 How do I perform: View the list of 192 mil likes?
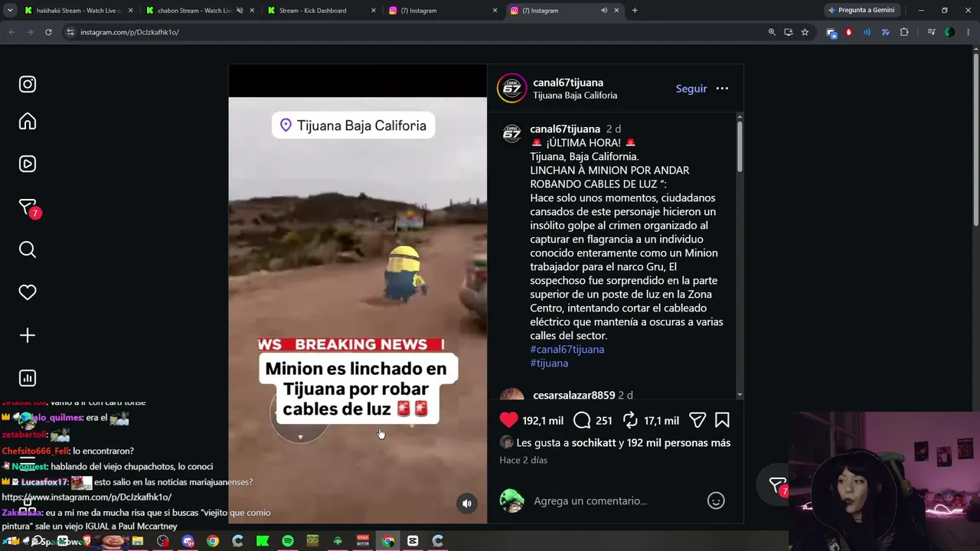[x=678, y=442]
